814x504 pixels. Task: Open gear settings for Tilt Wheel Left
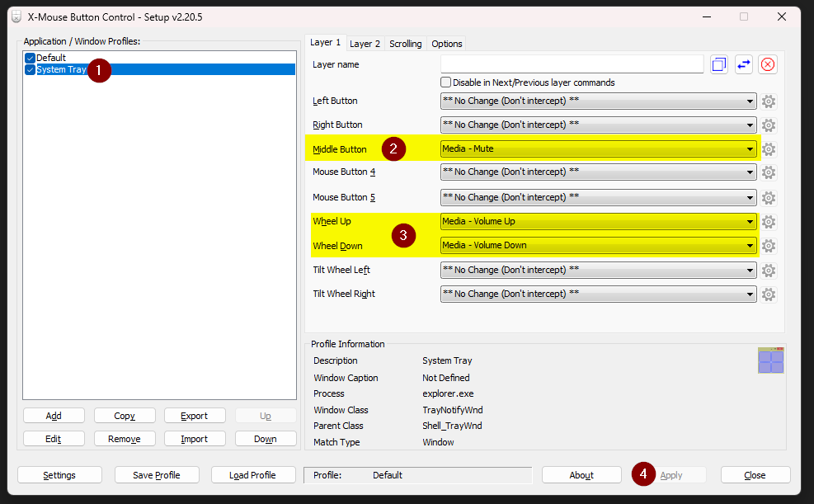coord(769,271)
